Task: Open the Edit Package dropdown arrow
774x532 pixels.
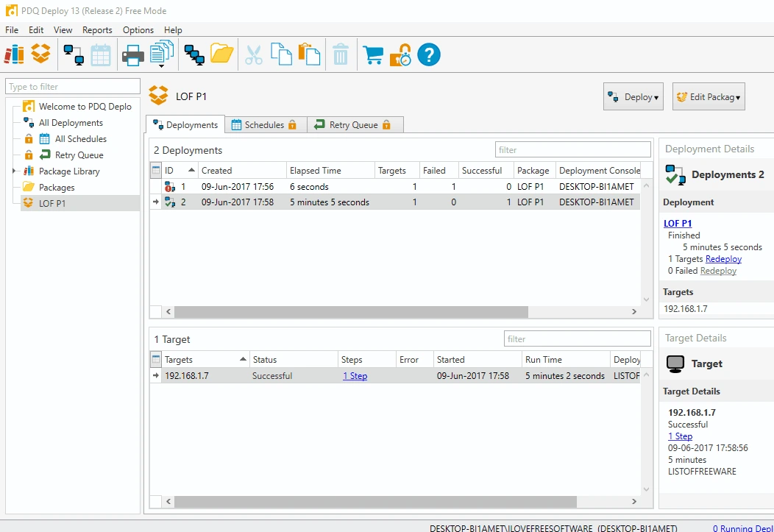Action: pyautogui.click(x=738, y=97)
